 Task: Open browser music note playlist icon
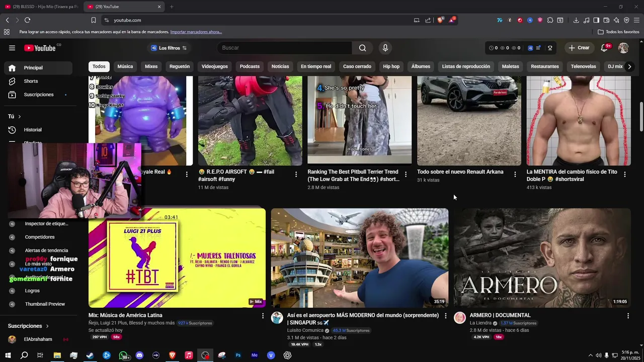pyautogui.click(x=586, y=20)
